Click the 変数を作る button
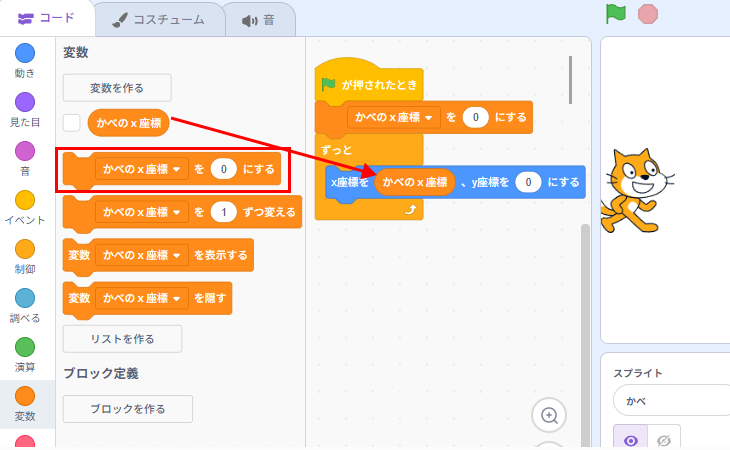The width and height of the screenshot is (730, 450). tap(117, 87)
